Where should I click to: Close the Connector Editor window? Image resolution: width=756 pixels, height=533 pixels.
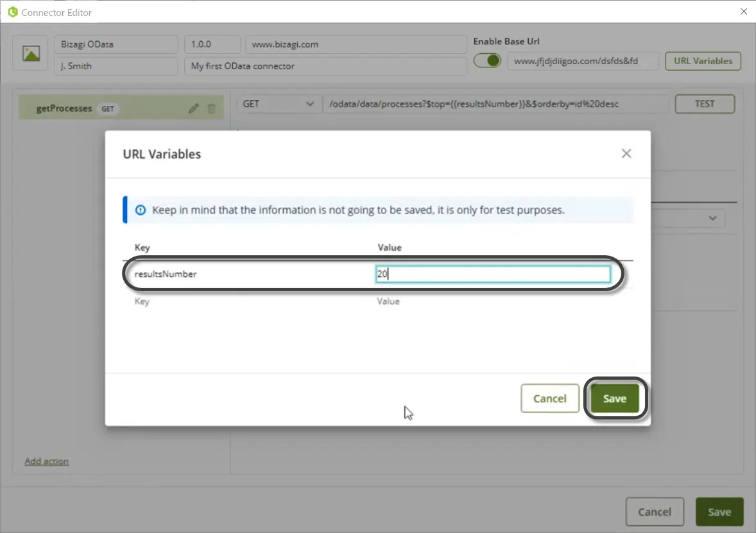[743, 12]
